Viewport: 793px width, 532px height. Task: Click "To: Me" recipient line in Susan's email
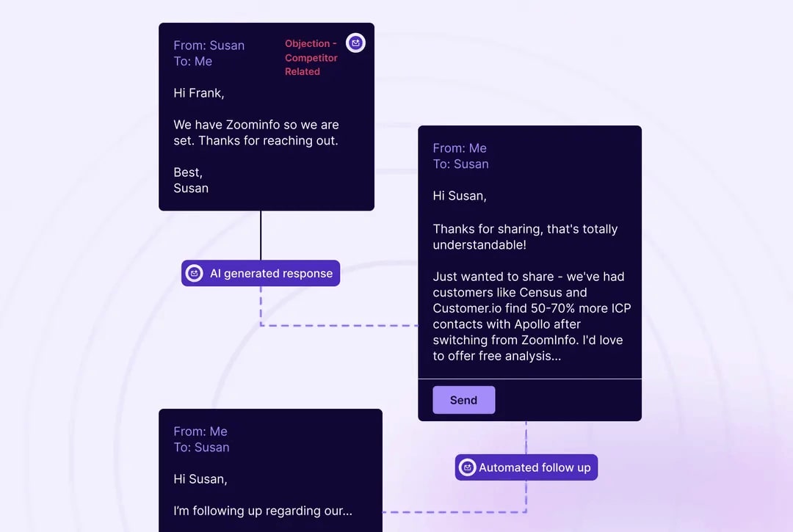pos(192,62)
